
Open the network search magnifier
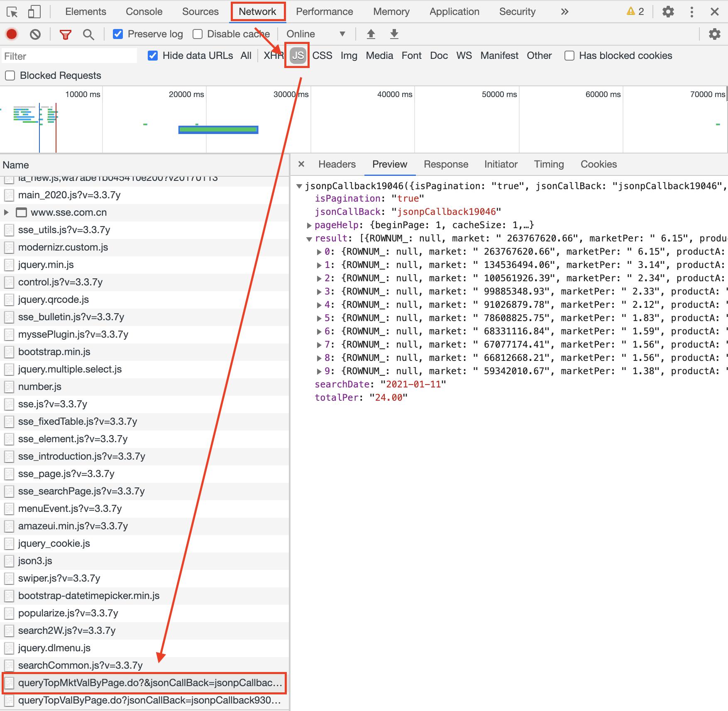(88, 34)
